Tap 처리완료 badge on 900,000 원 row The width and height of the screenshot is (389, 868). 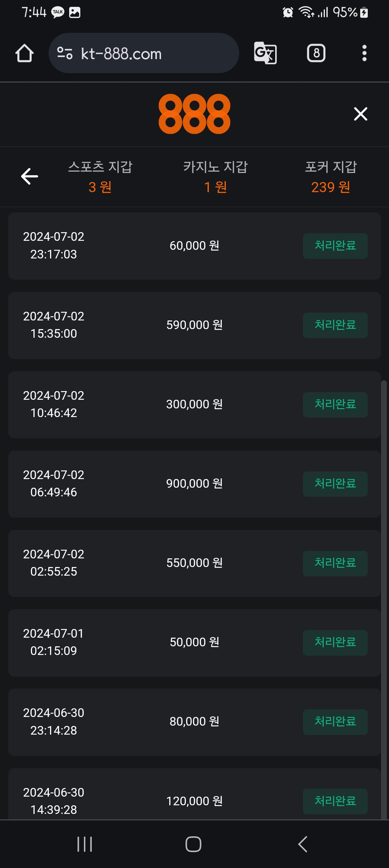click(335, 484)
